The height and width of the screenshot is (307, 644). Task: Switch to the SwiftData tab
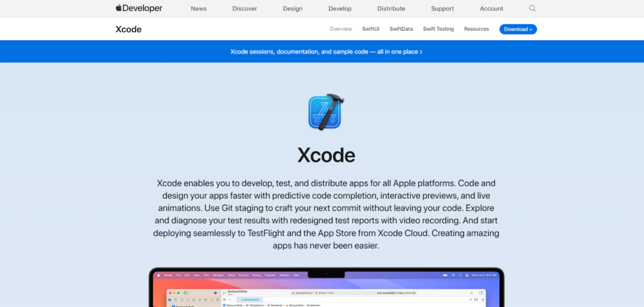[x=401, y=29]
